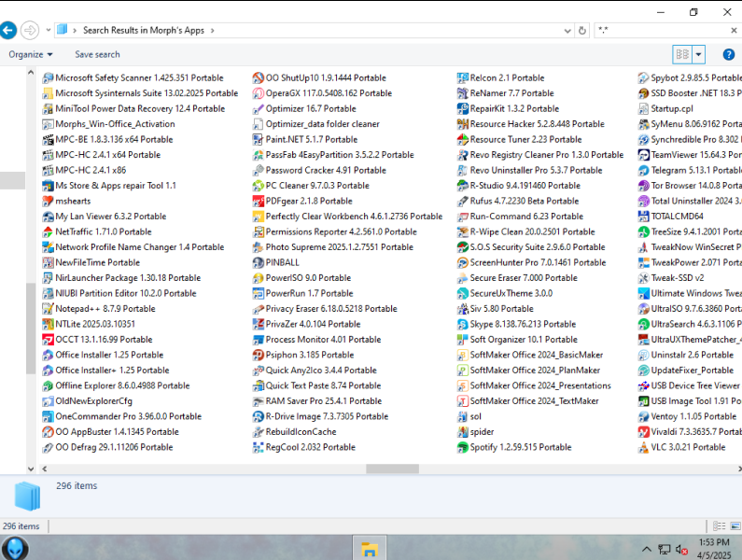Click the Tor Browser 14.0.8 icon
This screenshot has width=742, height=560.
644,186
